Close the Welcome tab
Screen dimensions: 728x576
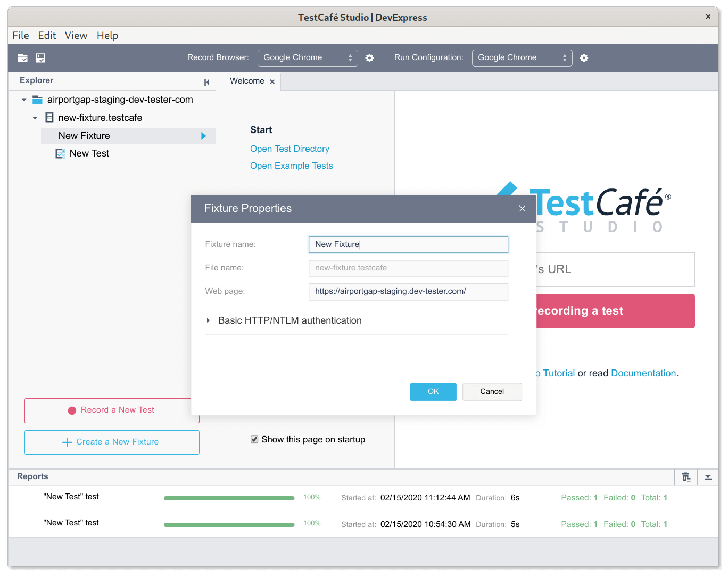[272, 81]
